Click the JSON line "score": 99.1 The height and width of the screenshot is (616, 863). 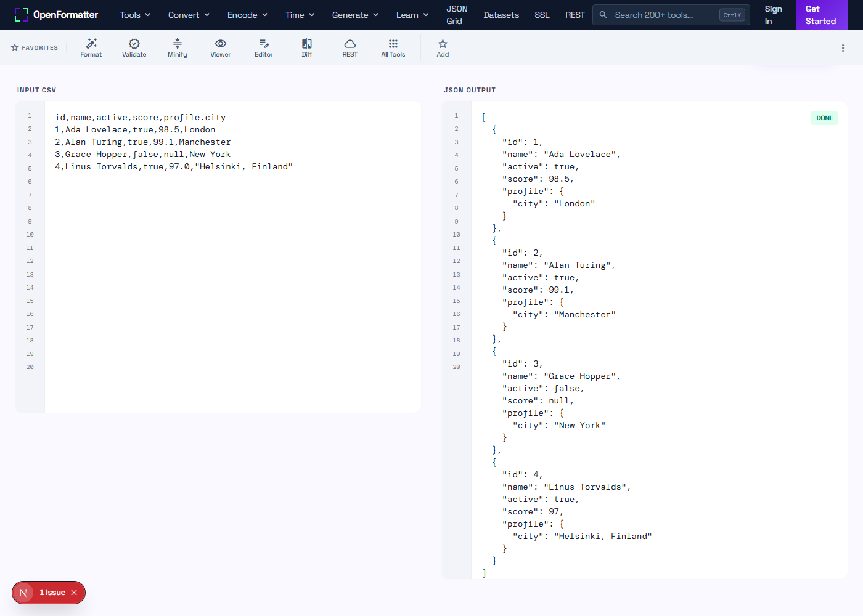pos(538,290)
